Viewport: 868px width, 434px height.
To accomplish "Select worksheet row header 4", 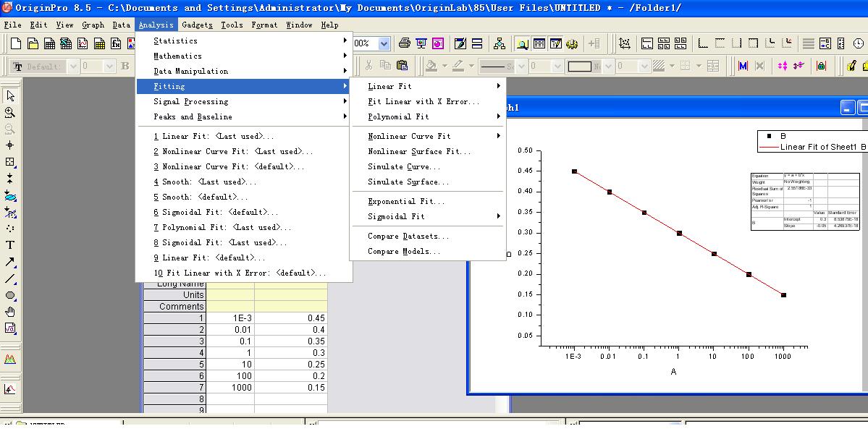I will coord(174,353).
